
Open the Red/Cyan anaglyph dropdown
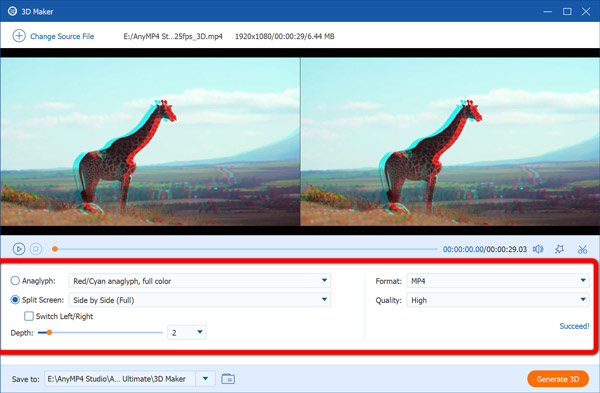(199, 281)
